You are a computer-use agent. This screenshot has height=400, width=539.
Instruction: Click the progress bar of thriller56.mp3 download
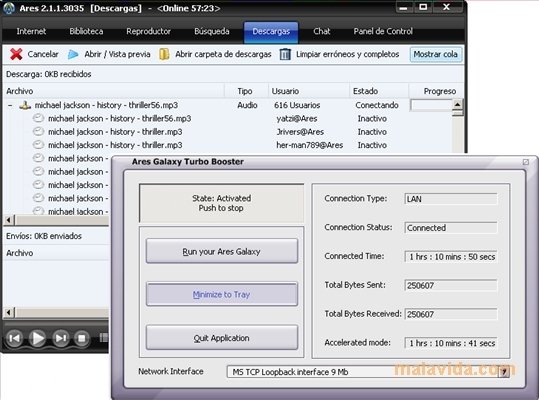point(431,105)
